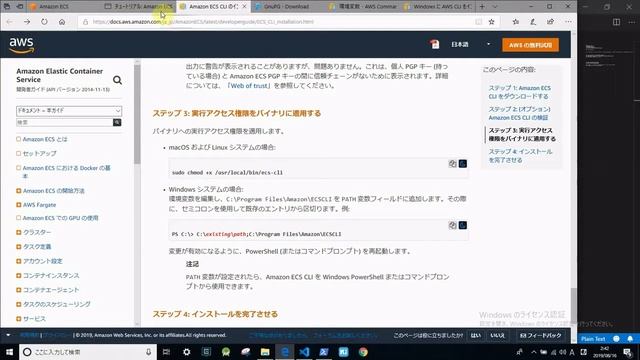Expand the bottom footer bar arrow
This screenshot has height=360, width=640.
[8, 335]
